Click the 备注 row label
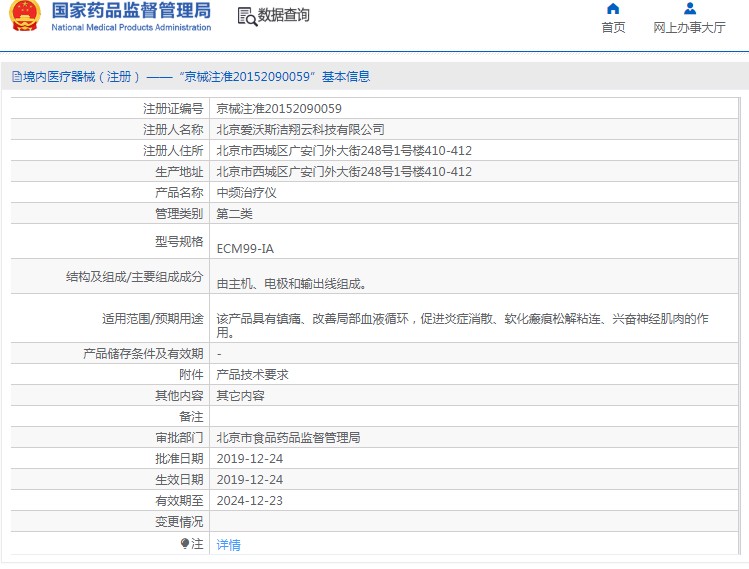The height and width of the screenshot is (569, 749). point(191,417)
